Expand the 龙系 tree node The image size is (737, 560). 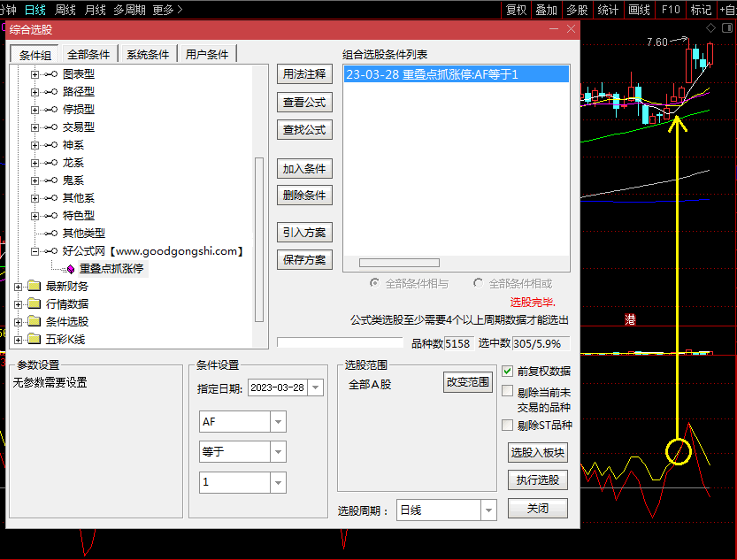coord(35,163)
